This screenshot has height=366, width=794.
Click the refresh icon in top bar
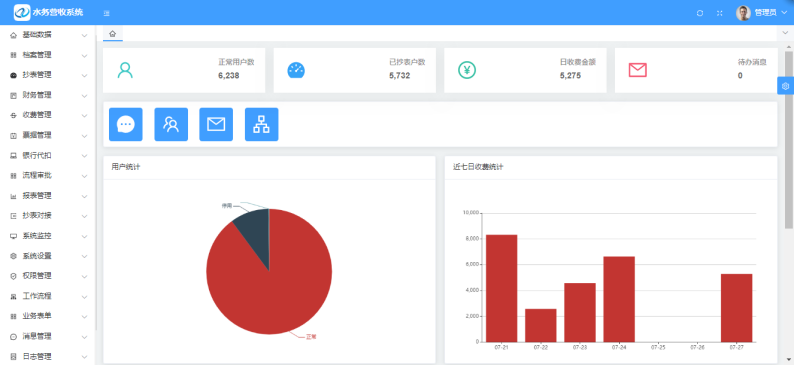[700, 13]
